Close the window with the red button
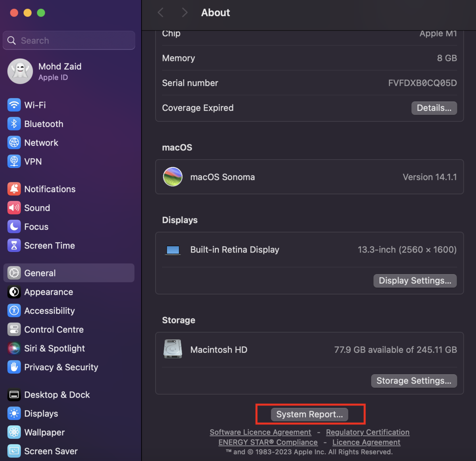The image size is (476, 461). (14, 13)
